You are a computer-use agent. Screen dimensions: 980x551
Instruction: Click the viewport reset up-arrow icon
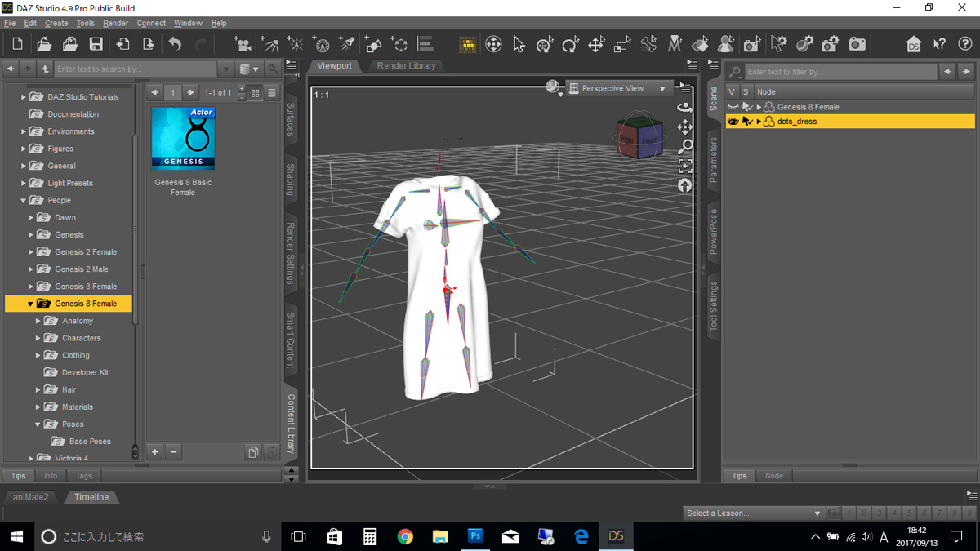(684, 185)
